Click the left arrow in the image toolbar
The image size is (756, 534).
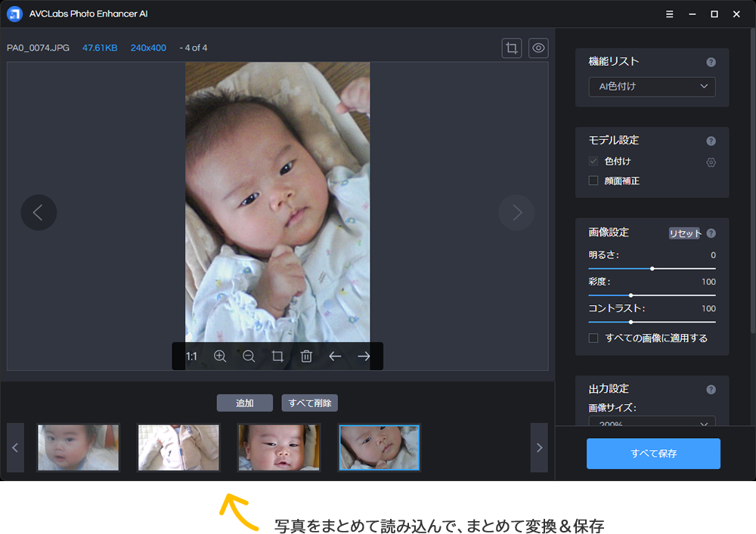point(335,357)
